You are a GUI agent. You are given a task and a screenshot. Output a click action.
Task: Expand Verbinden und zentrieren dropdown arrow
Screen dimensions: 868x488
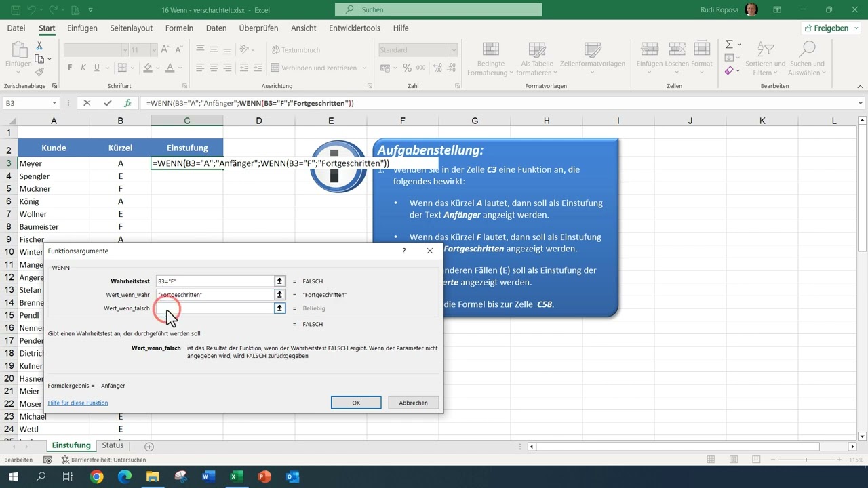364,68
